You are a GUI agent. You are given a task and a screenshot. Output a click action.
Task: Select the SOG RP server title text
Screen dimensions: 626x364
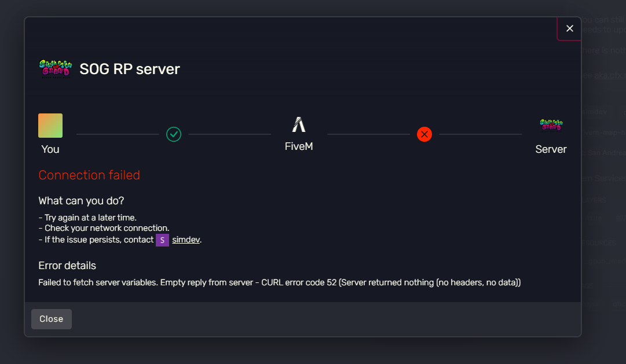click(130, 69)
